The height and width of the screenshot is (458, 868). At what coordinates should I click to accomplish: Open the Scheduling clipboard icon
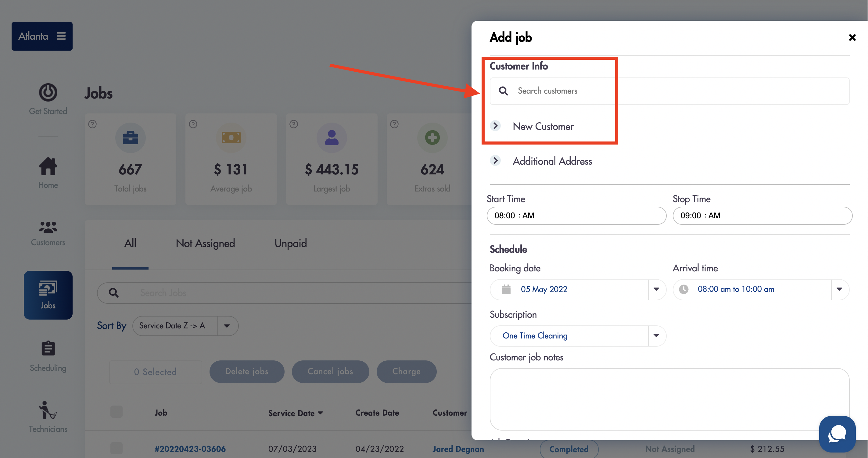(48, 348)
